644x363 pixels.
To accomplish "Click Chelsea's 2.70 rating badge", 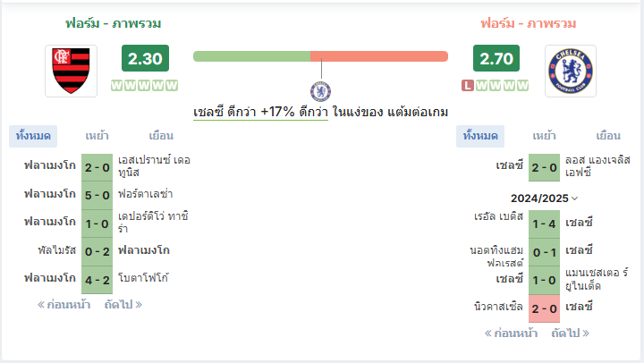I will pyautogui.click(x=496, y=58).
